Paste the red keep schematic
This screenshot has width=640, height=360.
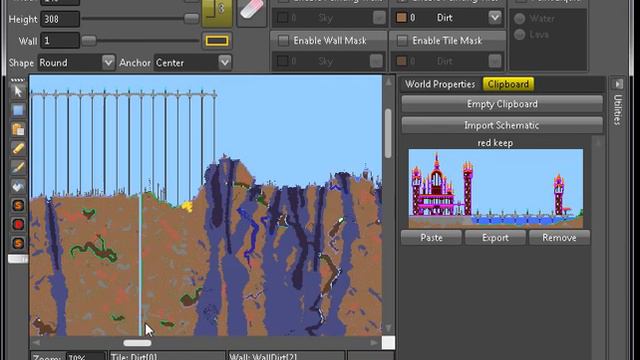pyautogui.click(x=431, y=238)
